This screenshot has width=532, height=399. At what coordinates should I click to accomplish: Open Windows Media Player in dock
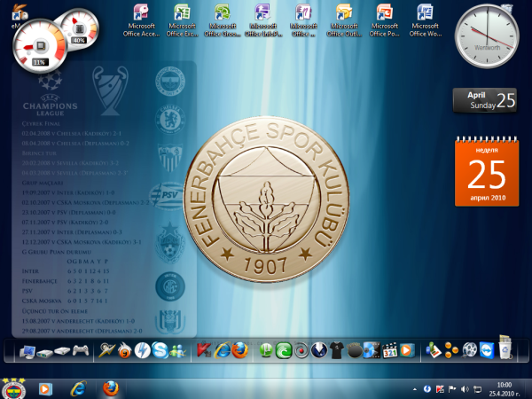coord(407,350)
